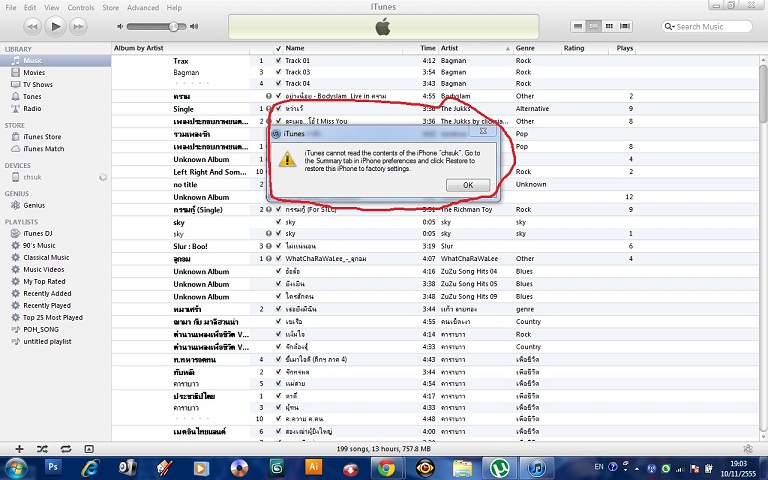
Task: Uncheck the Track 04 checkbox
Action: 278,83
